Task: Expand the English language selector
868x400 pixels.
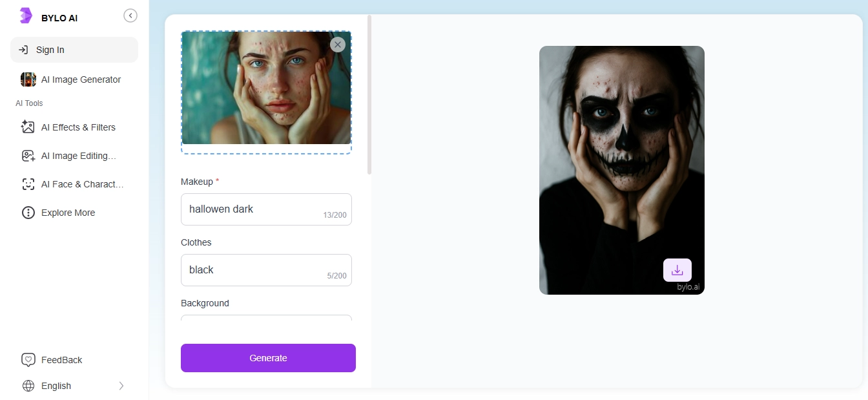Action: pos(122,386)
